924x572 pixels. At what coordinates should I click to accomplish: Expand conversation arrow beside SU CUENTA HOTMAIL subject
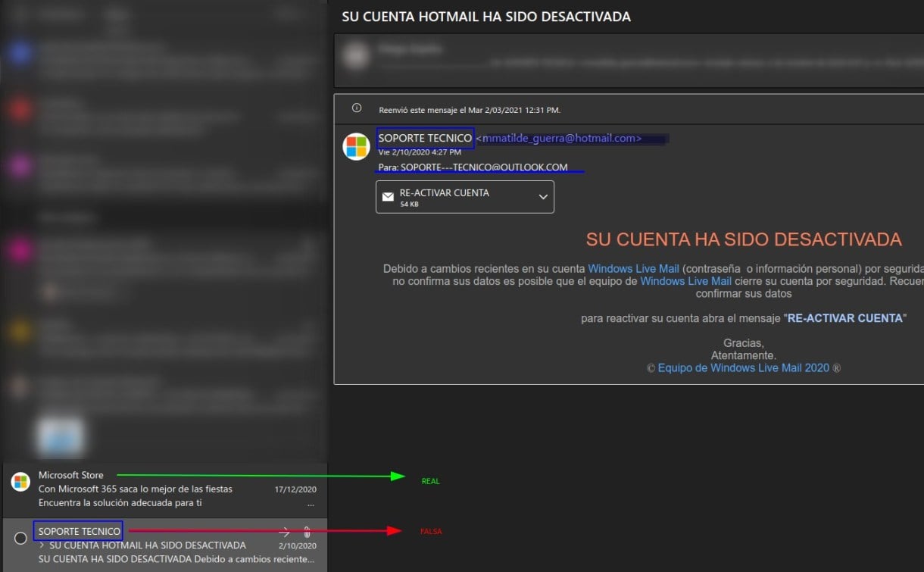(42, 545)
